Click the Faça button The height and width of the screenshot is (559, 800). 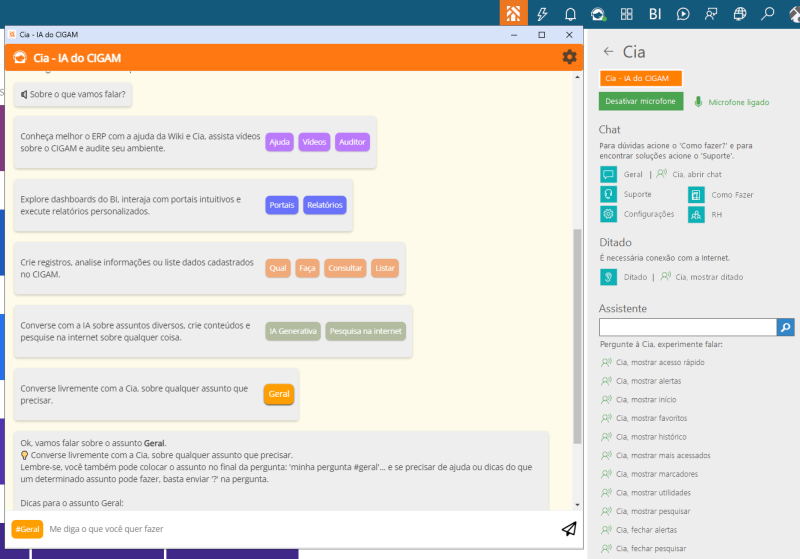[x=307, y=268]
